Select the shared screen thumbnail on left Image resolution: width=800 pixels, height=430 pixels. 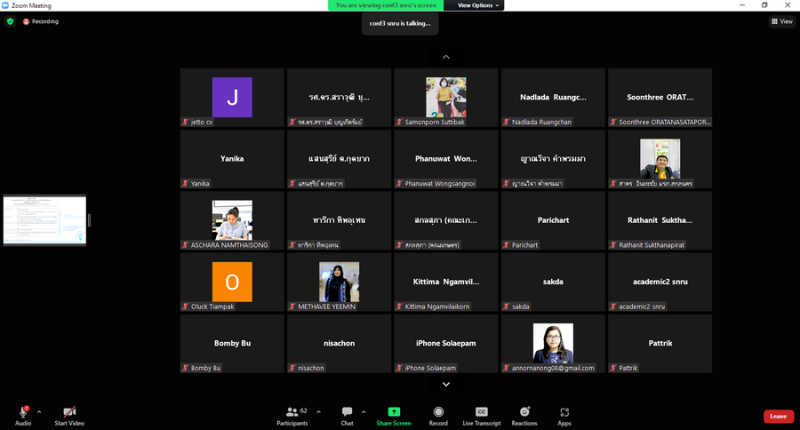(x=45, y=220)
